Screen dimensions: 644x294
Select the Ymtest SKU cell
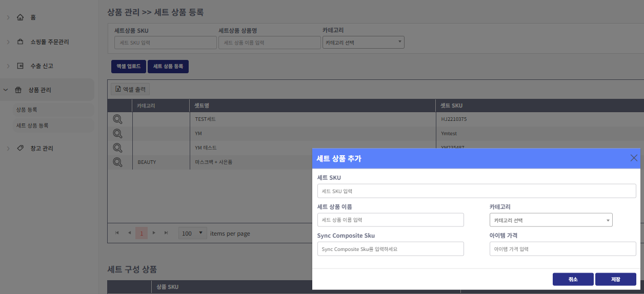(x=540, y=134)
